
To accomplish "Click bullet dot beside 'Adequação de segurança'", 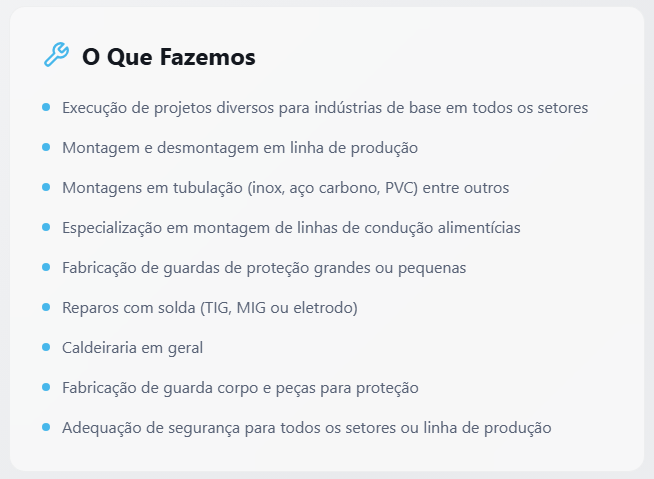I will 46,427.
